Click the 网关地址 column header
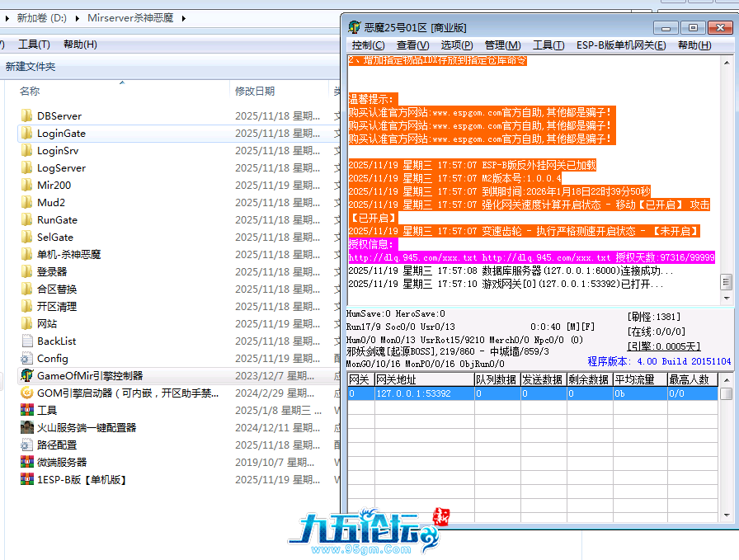This screenshot has width=739, height=560. coord(396,379)
